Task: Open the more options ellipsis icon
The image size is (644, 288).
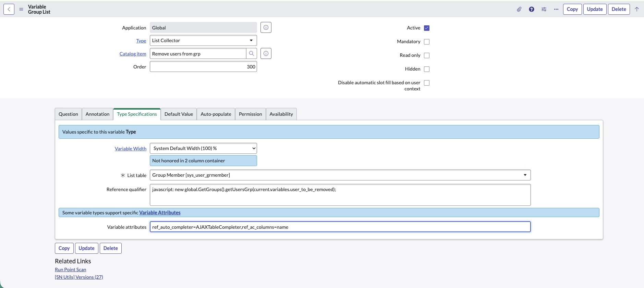Action: tap(556, 9)
